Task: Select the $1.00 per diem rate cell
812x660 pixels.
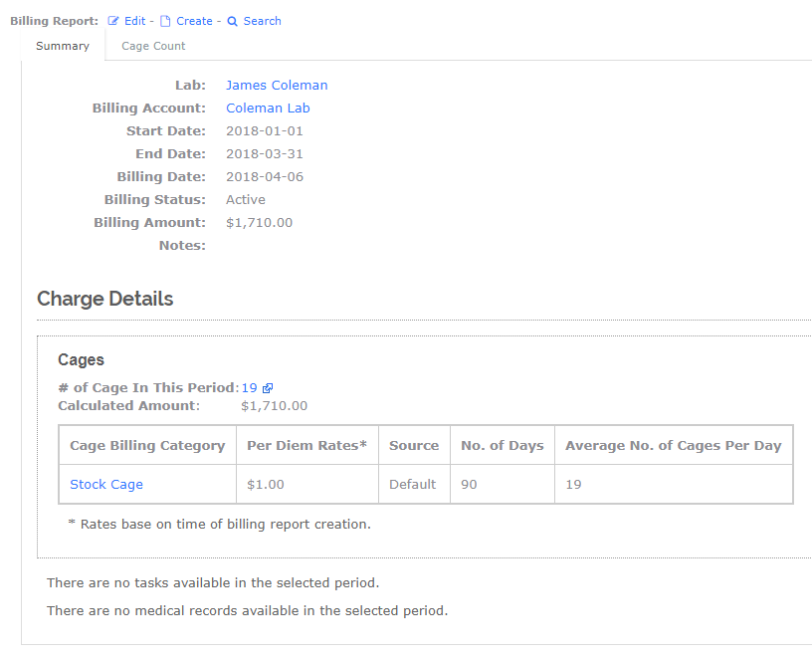Action: pyautogui.click(x=266, y=485)
